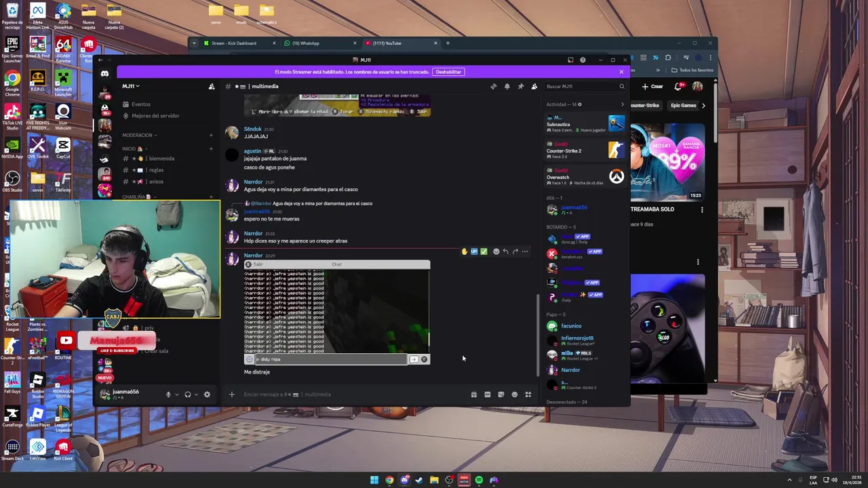868x488 pixels.
Task: Open Windows Start menu on taskbar
Action: click(374, 480)
